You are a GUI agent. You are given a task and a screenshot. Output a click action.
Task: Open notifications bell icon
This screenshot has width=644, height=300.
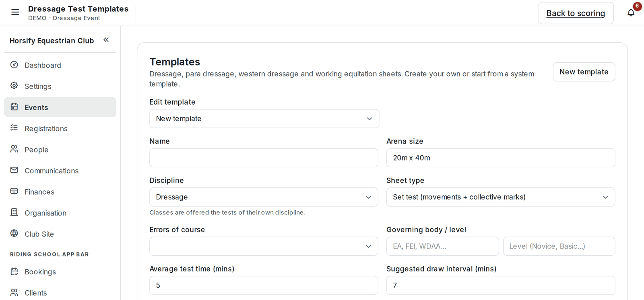pos(631,13)
